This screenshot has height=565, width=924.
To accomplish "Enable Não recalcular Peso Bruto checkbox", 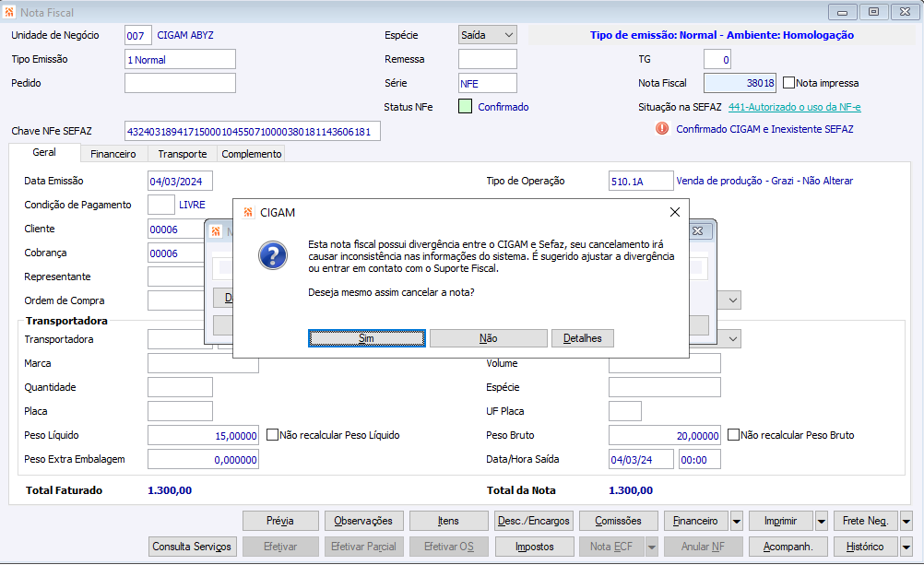I will tap(733, 435).
